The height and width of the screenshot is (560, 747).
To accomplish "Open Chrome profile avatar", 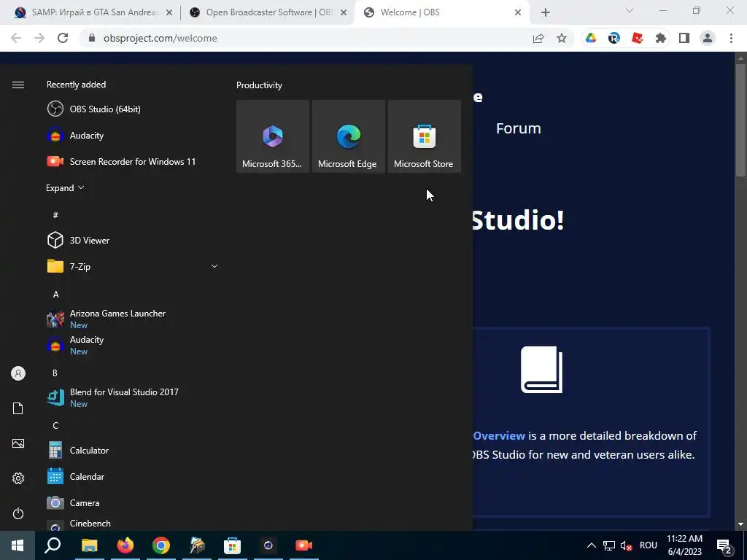I will (x=708, y=38).
